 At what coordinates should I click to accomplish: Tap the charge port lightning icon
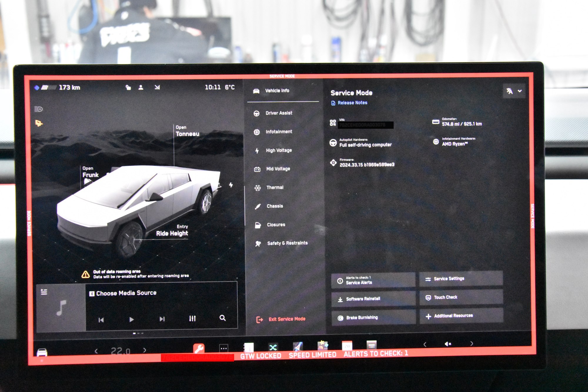point(231,185)
